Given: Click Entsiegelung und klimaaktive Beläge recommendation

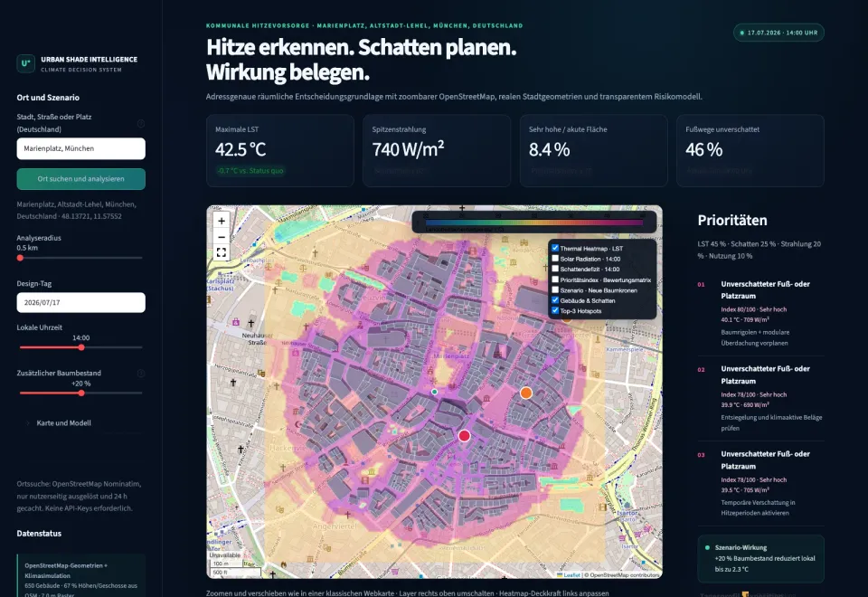Looking at the screenshot, I should point(771,422).
